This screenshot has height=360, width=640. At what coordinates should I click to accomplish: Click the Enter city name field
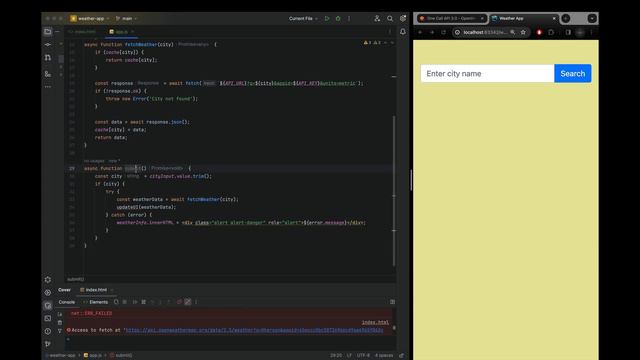487,73
